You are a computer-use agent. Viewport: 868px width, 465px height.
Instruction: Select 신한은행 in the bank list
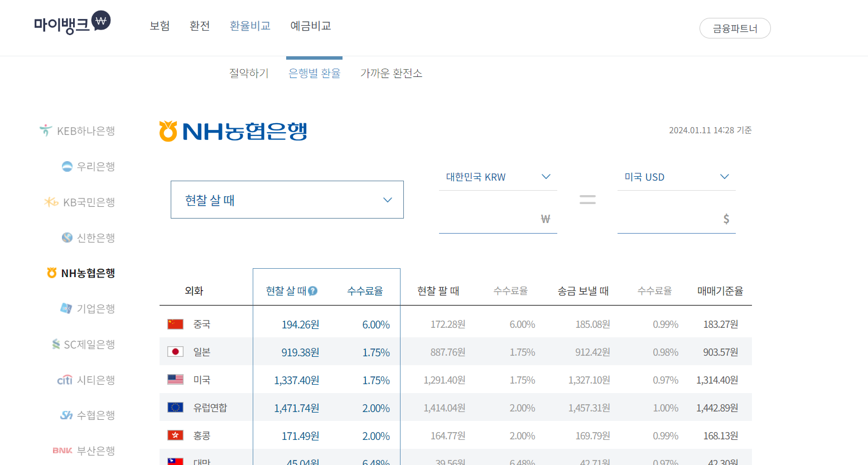96,238
